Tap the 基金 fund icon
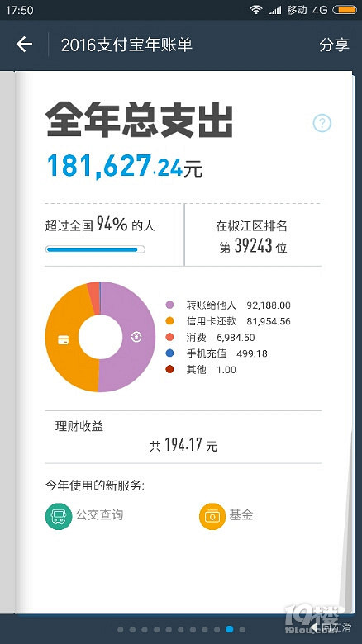The image size is (362, 644). pos(212,516)
